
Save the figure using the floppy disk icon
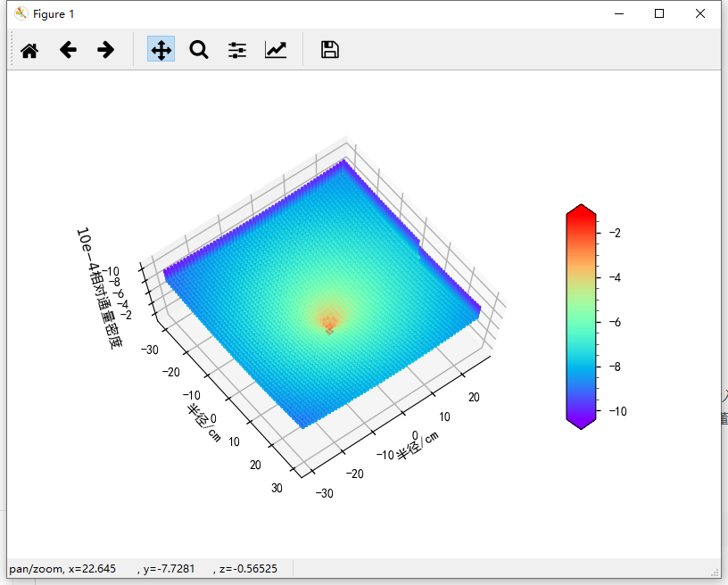pyautogui.click(x=329, y=49)
